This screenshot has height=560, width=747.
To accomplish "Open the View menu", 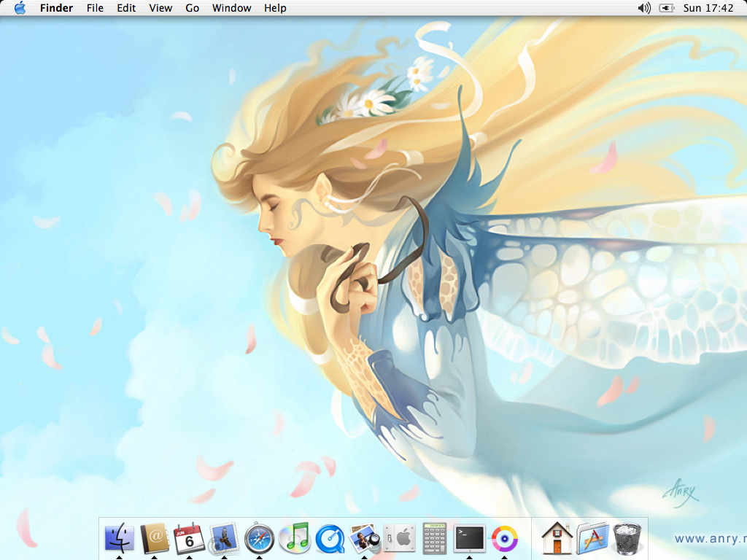I will coord(160,8).
